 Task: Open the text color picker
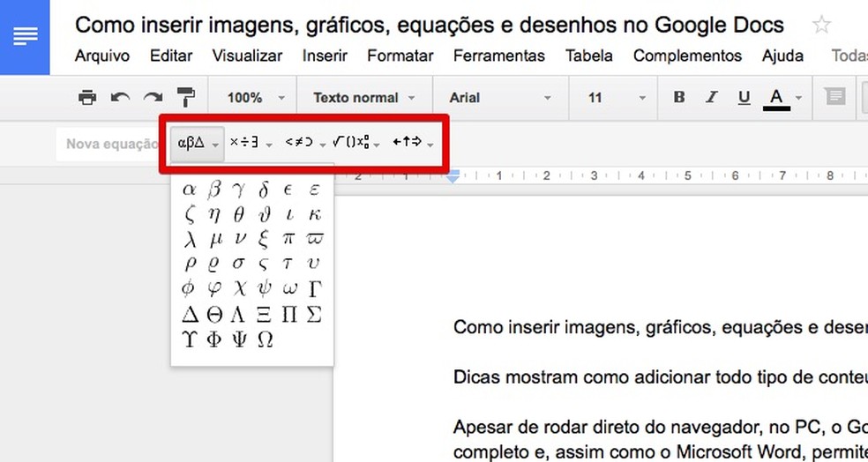pyautogui.click(x=782, y=99)
